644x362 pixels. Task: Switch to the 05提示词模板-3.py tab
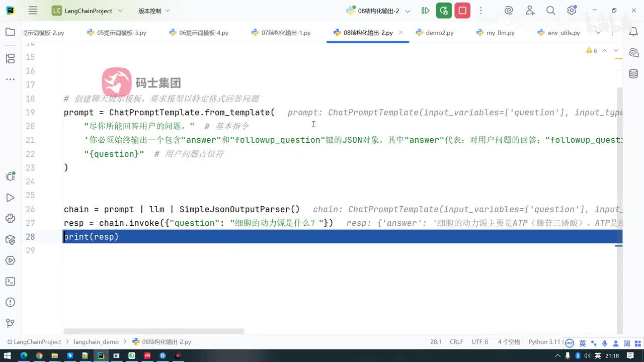pos(117,33)
